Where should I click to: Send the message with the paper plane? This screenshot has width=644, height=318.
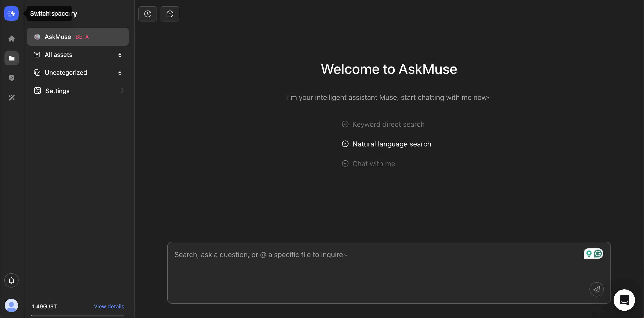pos(597,289)
